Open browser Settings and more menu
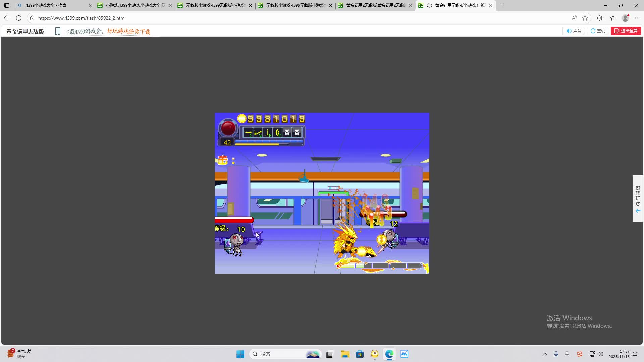Viewport: 644px width, 362px height. [x=637, y=18]
